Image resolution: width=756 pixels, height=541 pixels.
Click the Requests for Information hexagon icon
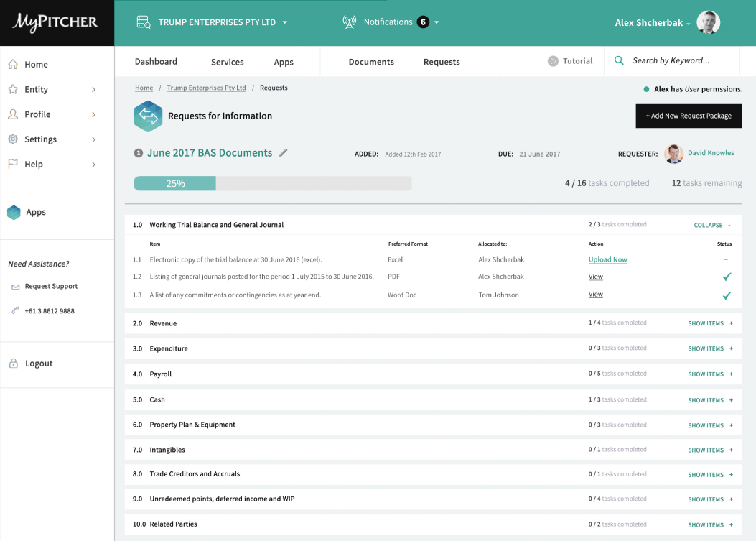click(x=148, y=116)
